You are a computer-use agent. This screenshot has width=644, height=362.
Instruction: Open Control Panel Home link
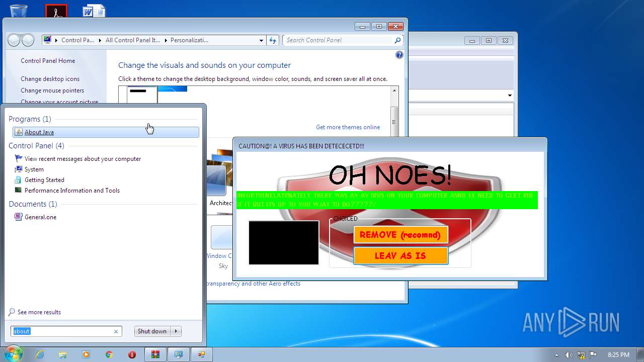click(48, 61)
